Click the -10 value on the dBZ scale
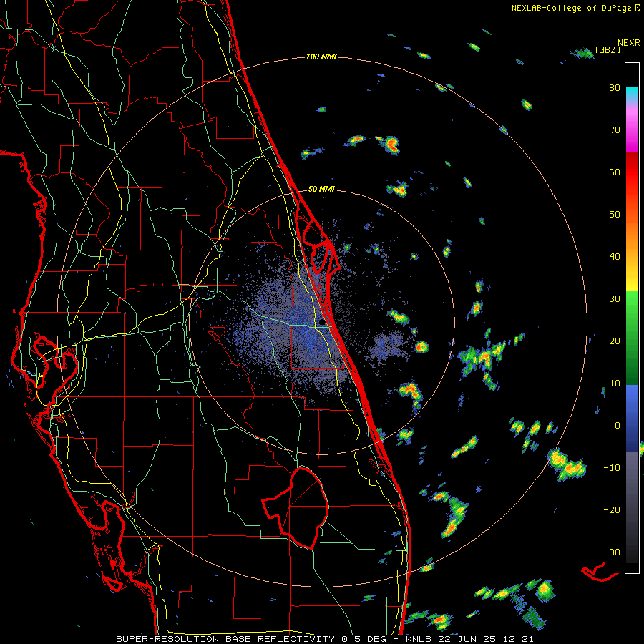Screen dimensions: 644x644 tap(612, 468)
